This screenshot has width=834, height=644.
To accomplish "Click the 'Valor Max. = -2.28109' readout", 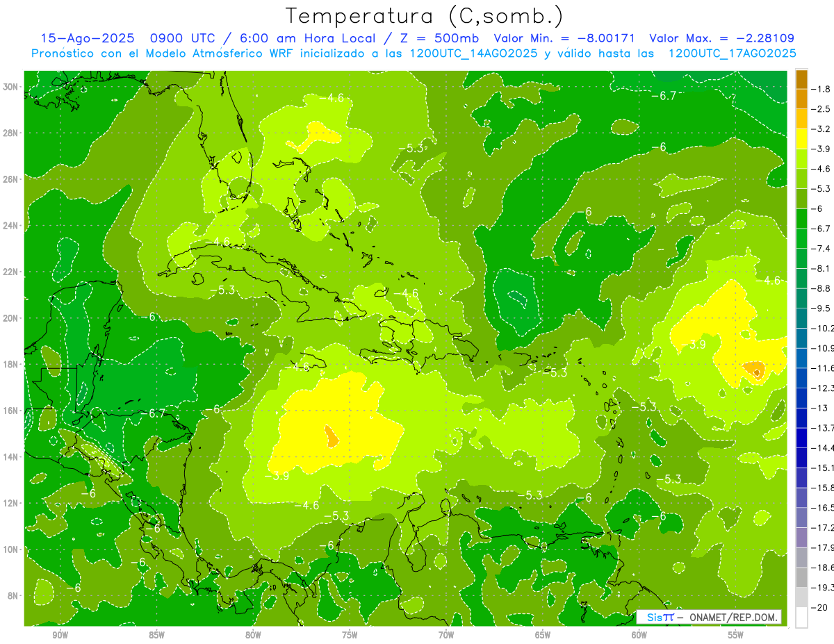I will point(721,38).
